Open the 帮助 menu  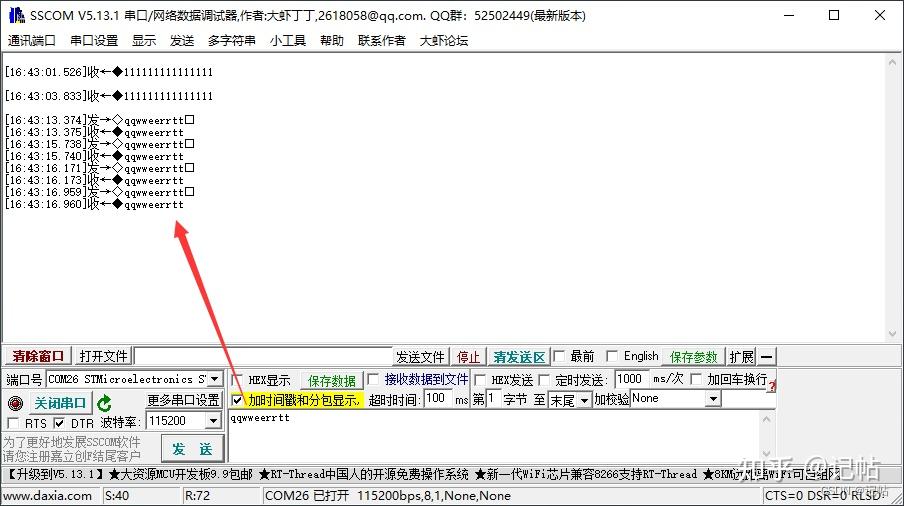point(332,40)
